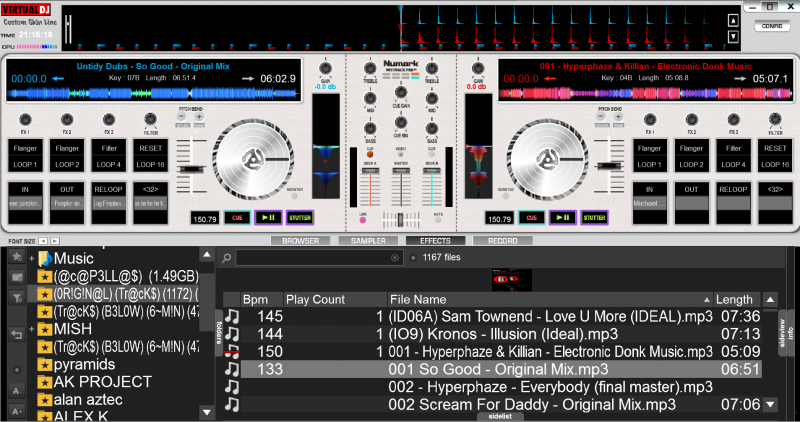Click the A- decrease text icon in the sidebar

pyautogui.click(x=17, y=391)
